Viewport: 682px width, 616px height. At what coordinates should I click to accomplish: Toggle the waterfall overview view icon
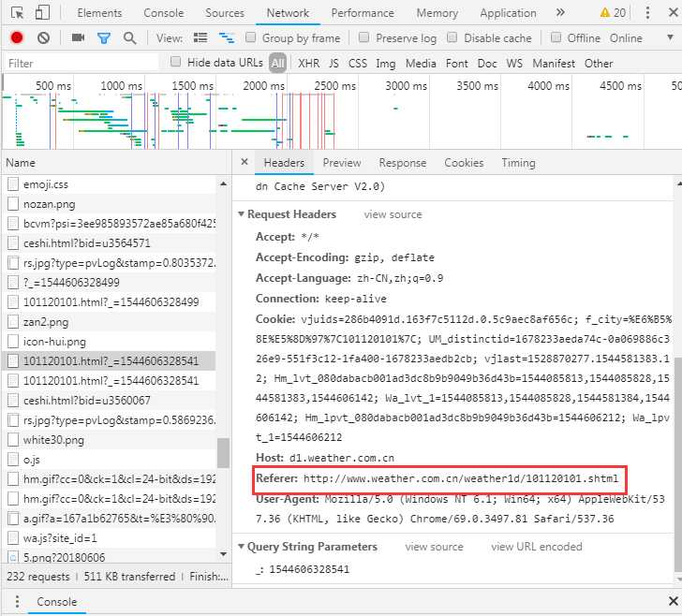pos(226,37)
